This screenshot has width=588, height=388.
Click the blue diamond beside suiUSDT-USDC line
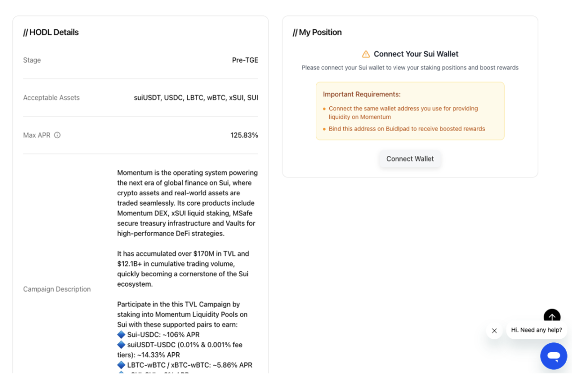click(121, 345)
